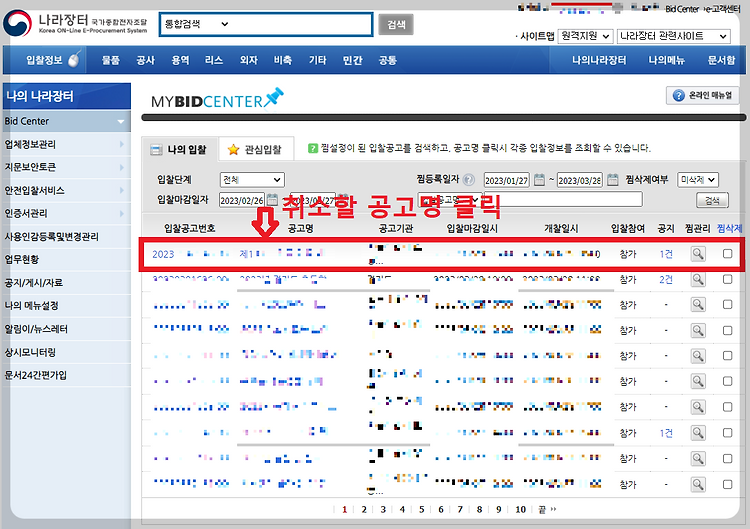Focus the top search input field
Viewport: 750px width, 529px height.
tap(301, 24)
